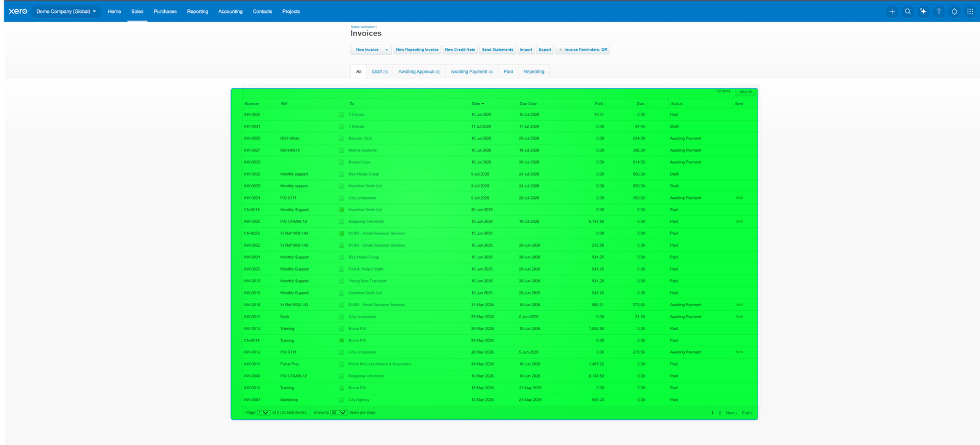Switch to the Awaiting Payment tab
The image size is (980, 445).
(x=472, y=72)
